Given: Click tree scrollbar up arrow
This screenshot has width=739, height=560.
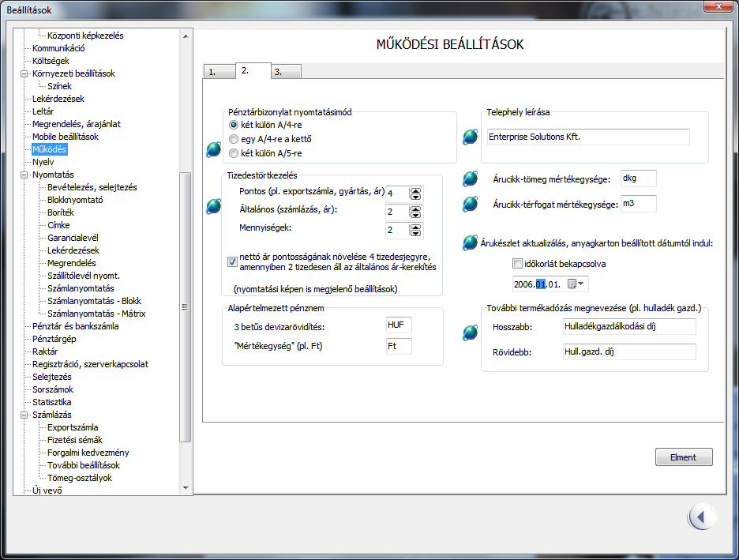Looking at the screenshot, I should click(x=186, y=36).
